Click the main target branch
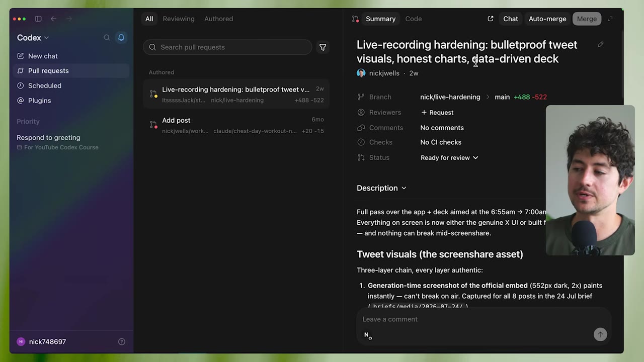Viewport: 644px width, 362px height. click(x=502, y=97)
